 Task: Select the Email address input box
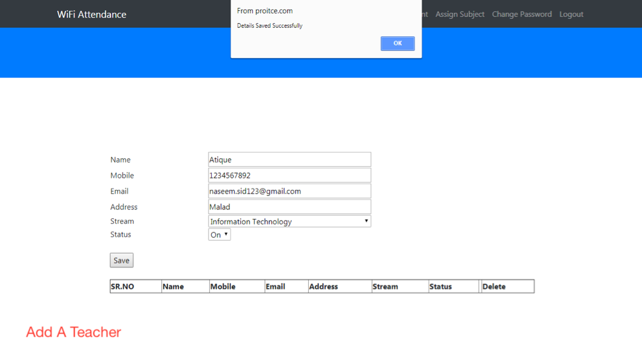[x=289, y=191]
